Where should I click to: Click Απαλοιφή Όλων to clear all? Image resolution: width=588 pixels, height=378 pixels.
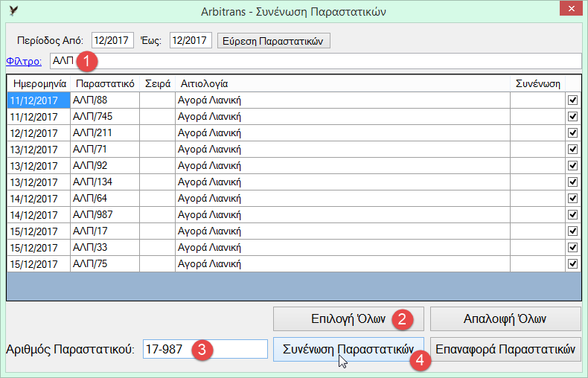click(505, 318)
